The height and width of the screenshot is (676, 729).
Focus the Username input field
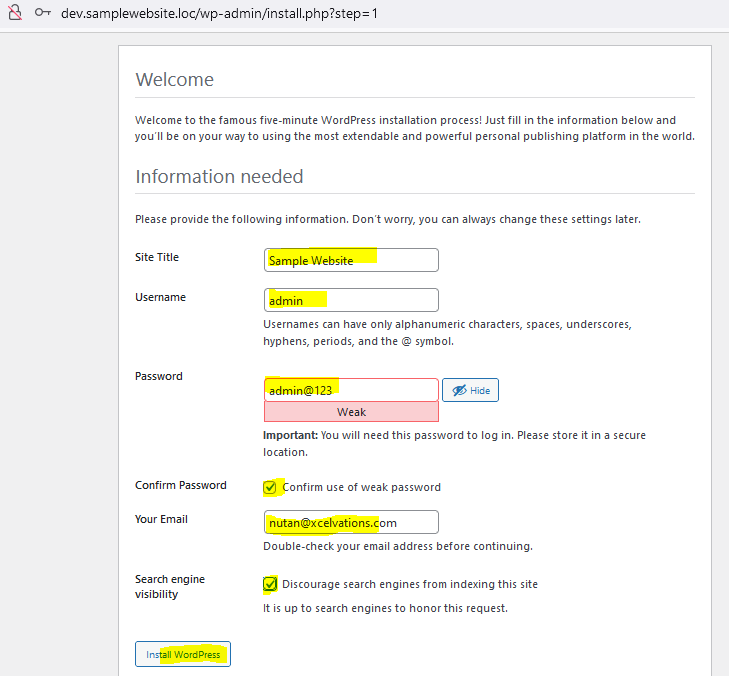pyautogui.click(x=351, y=300)
